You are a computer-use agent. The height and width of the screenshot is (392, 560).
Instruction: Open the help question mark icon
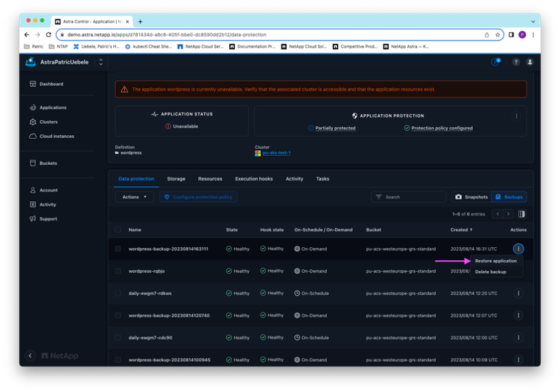coord(515,62)
